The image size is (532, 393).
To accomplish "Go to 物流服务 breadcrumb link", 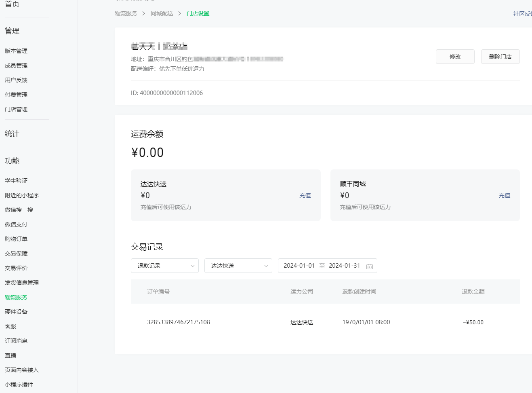I will point(126,13).
